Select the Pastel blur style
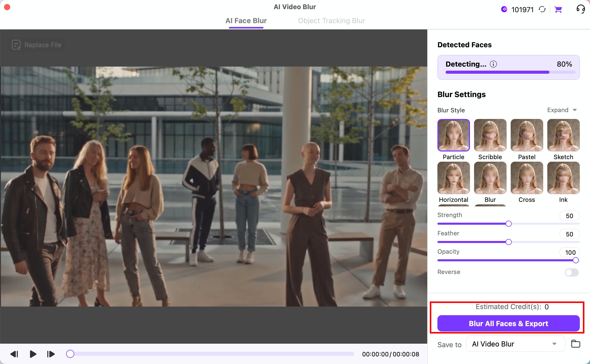 coord(527,135)
